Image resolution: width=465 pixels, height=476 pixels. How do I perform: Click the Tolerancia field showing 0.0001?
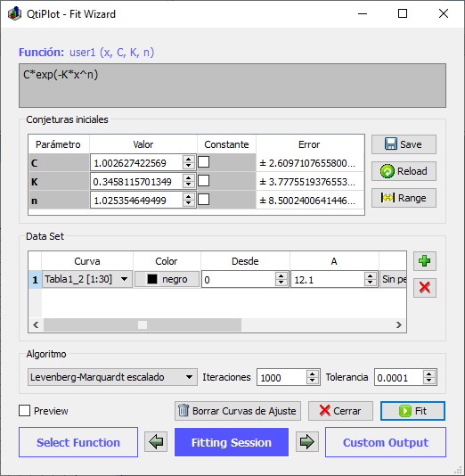[398, 377]
